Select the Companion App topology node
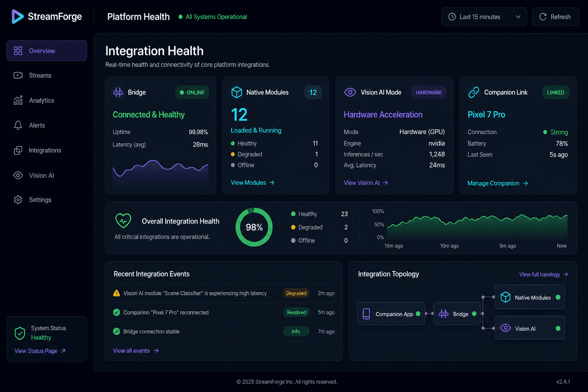Viewport: 588px width, 392px height. point(391,314)
